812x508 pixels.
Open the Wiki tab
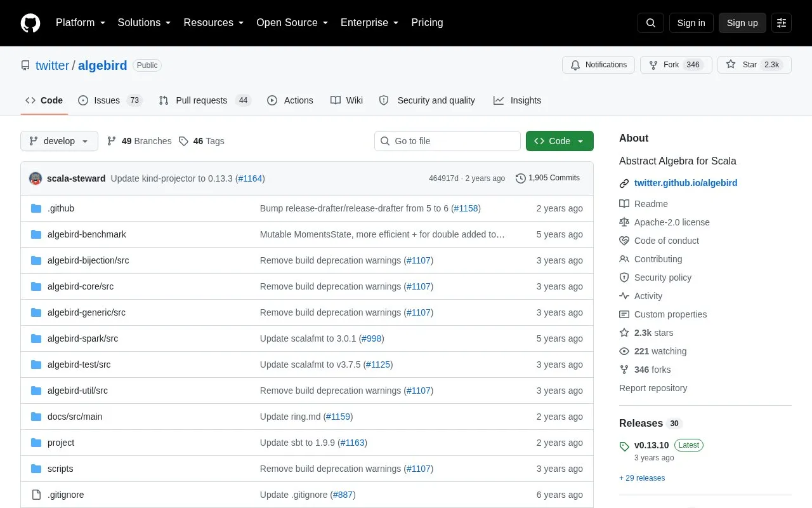point(346,100)
